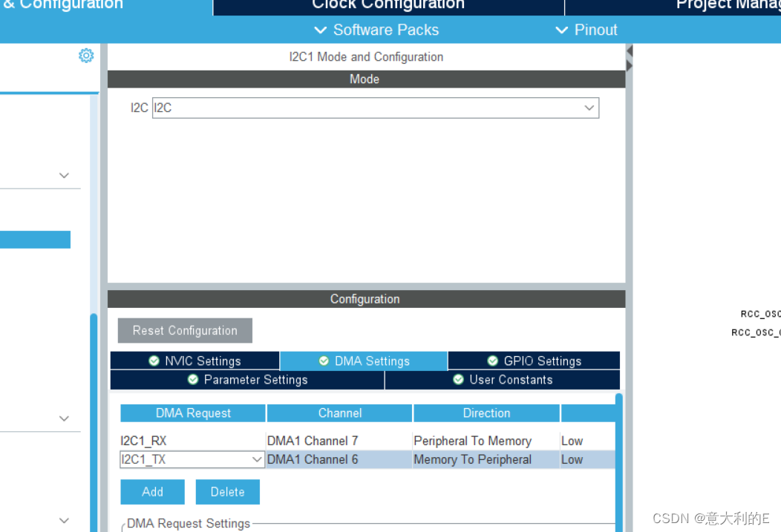Viewport: 781px width, 532px height.
Task: Collapse the bottom sidebar category chevron
Action: click(64, 520)
